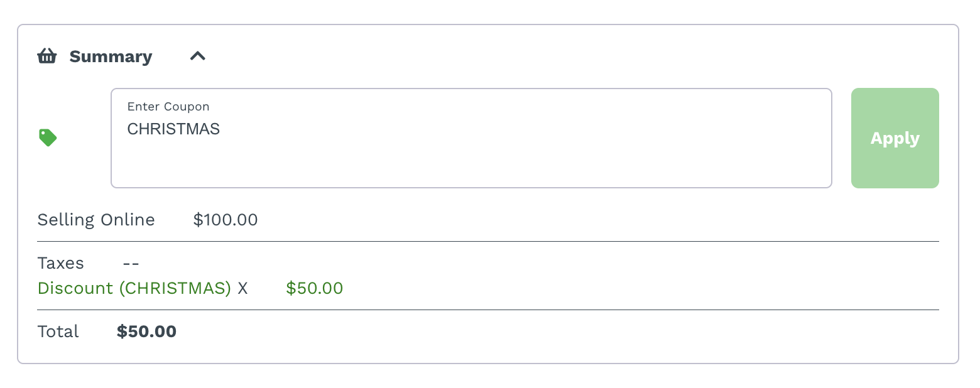Viewport: 980px width, 388px height.
Task: Click the green Discount (CHRISTMAS) label
Action: click(x=134, y=288)
